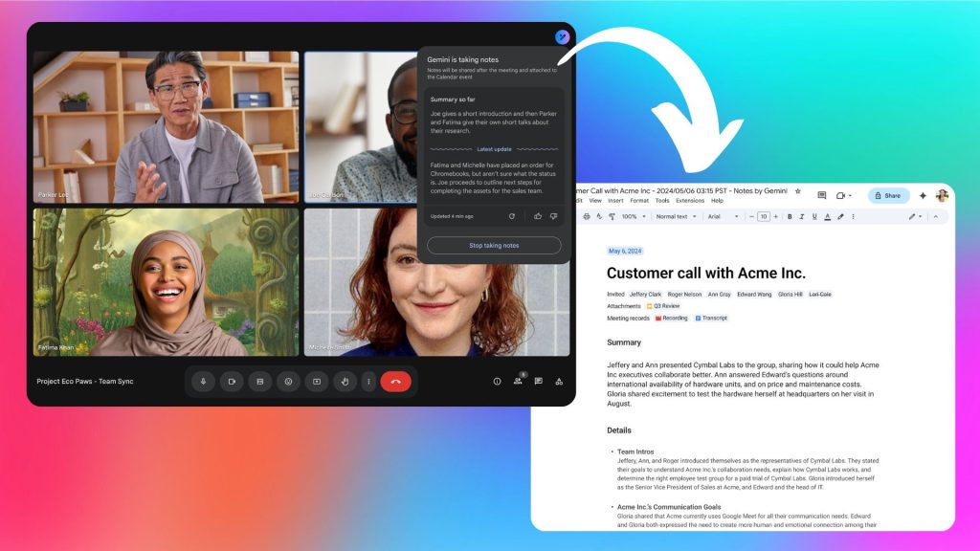Toggle closed captions in Meet
Screen dimensions: 980x551
coord(259,382)
